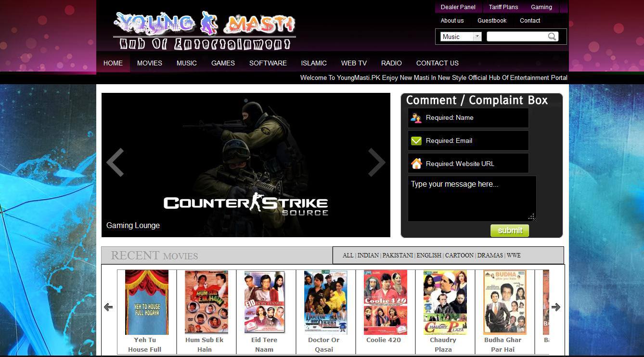The width and height of the screenshot is (644, 357).
Task: Filter recent movies by INDIAN
Action: click(368, 255)
